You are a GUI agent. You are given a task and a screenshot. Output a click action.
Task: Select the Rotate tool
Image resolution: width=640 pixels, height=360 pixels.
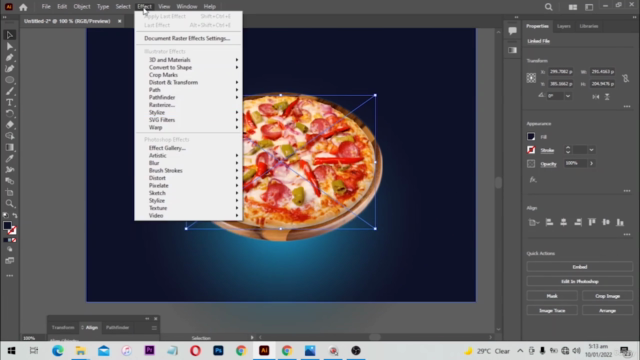point(9,113)
